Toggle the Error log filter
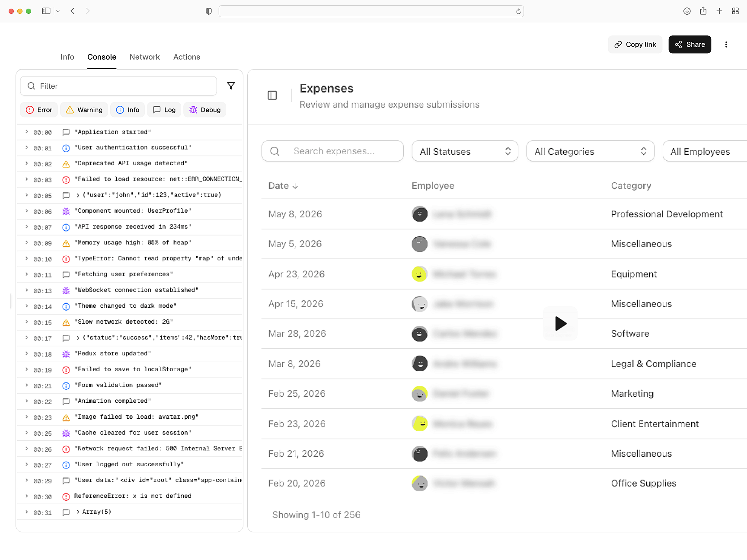Viewport: 747px width, 560px height. coord(38,110)
